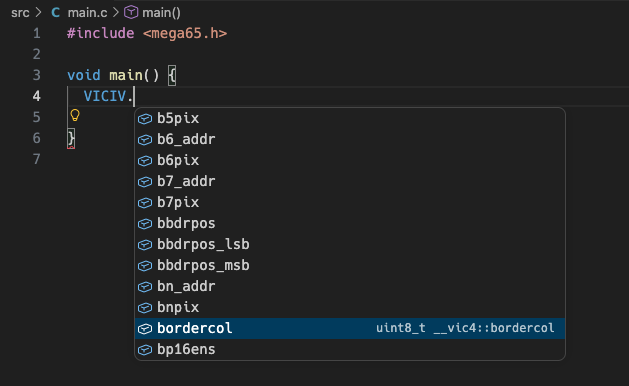Click the field icon beside bn_addr
Viewport: 629px width, 386px height.
pos(145,287)
